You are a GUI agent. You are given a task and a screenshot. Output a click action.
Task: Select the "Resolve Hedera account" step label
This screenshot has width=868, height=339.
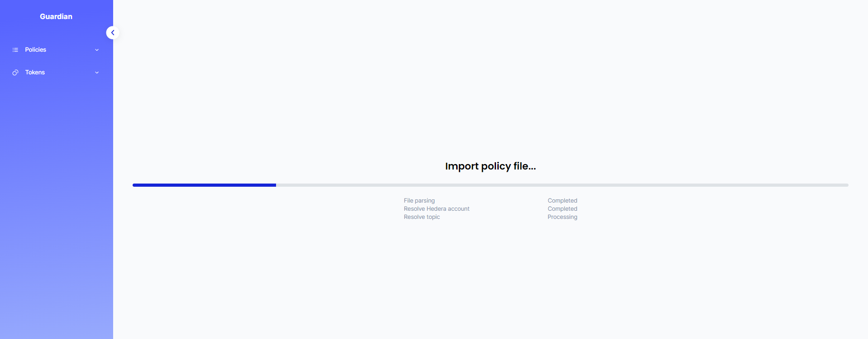tap(436, 209)
